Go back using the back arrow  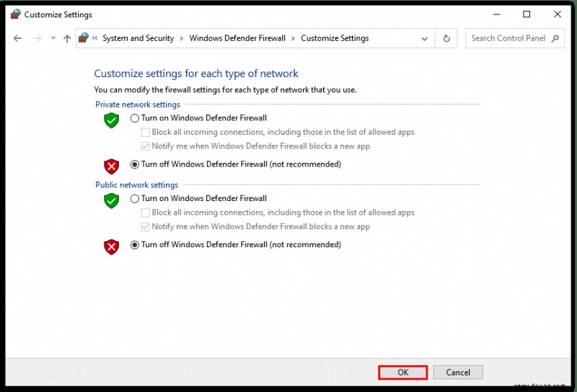17,38
